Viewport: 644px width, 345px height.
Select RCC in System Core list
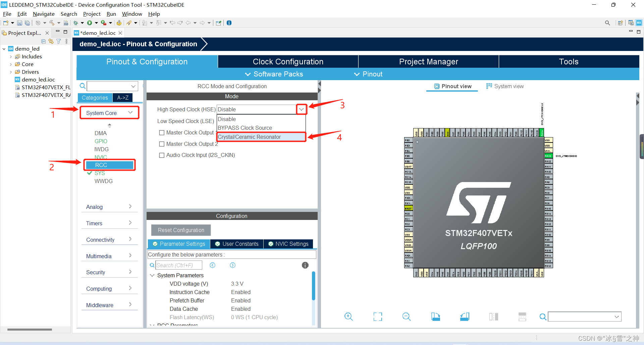tap(109, 165)
